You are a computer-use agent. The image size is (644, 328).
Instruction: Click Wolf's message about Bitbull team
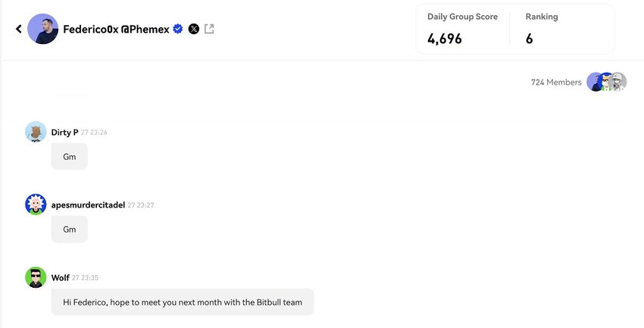pos(183,302)
